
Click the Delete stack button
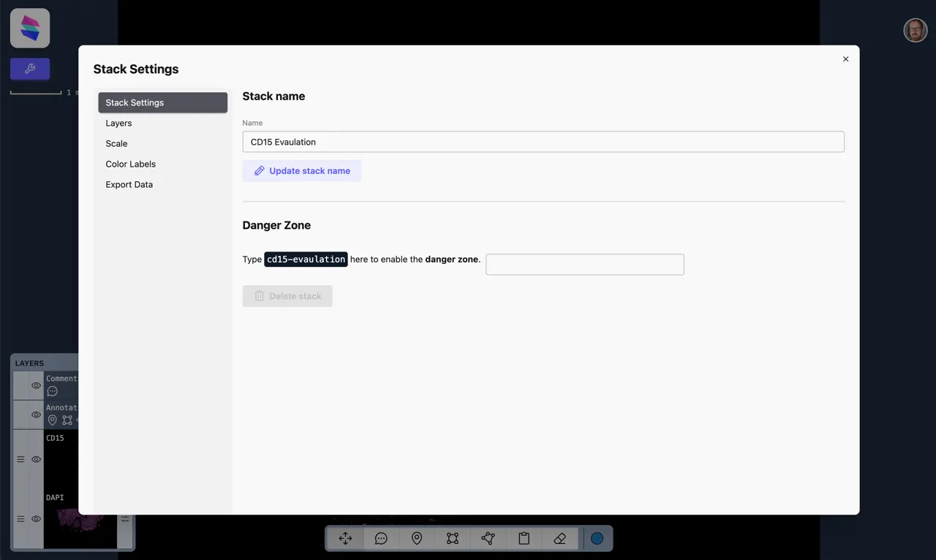[287, 296]
